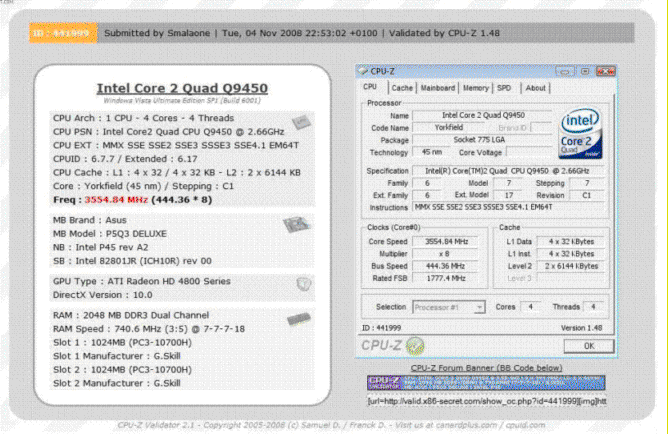Click the Core Speed value 3554.84 MHz
Image resolution: width=668 pixels, height=434 pixels.
click(x=446, y=241)
